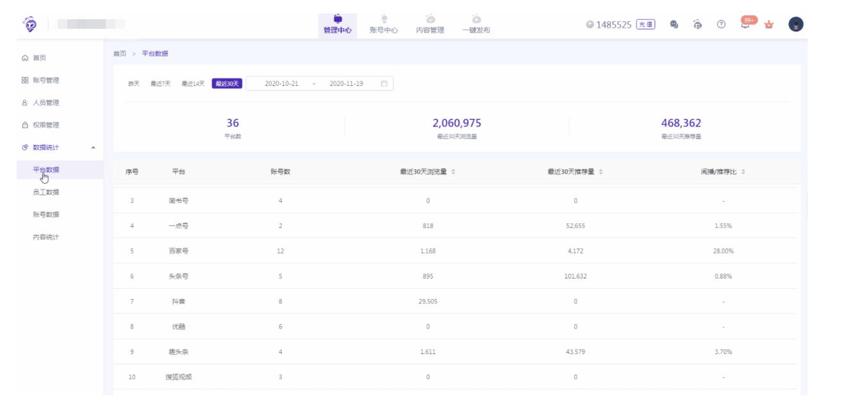Click end date field 2020-11-19
868x406 pixels.
click(346, 84)
